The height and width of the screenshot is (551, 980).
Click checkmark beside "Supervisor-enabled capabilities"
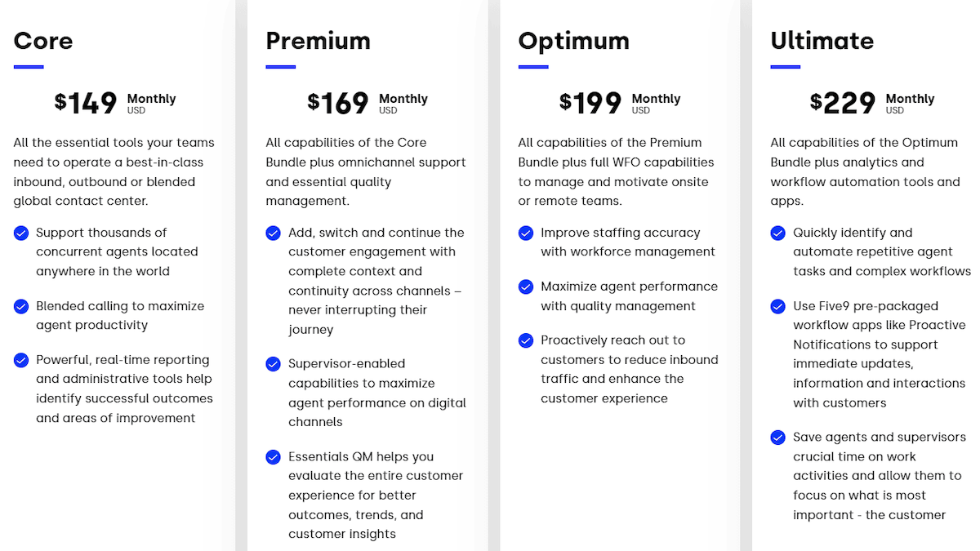[274, 364]
